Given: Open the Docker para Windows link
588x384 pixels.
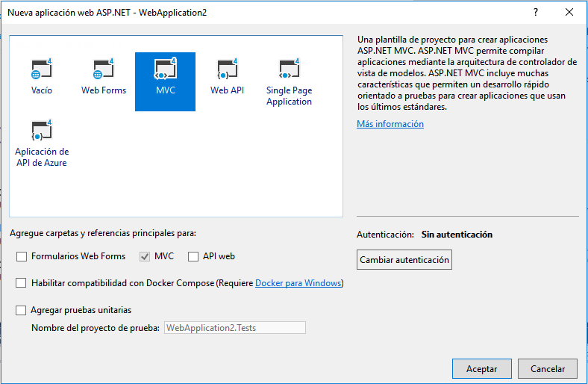Looking at the screenshot, I should point(298,283).
